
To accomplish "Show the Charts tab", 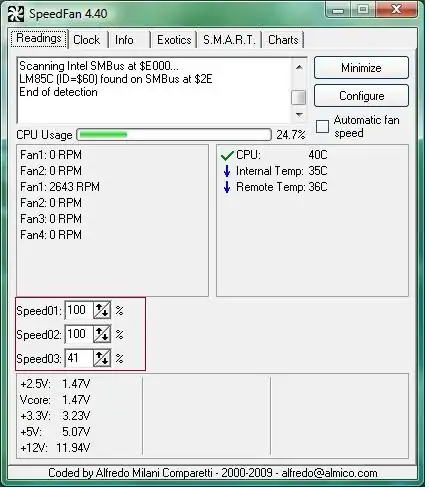I will click(283, 40).
